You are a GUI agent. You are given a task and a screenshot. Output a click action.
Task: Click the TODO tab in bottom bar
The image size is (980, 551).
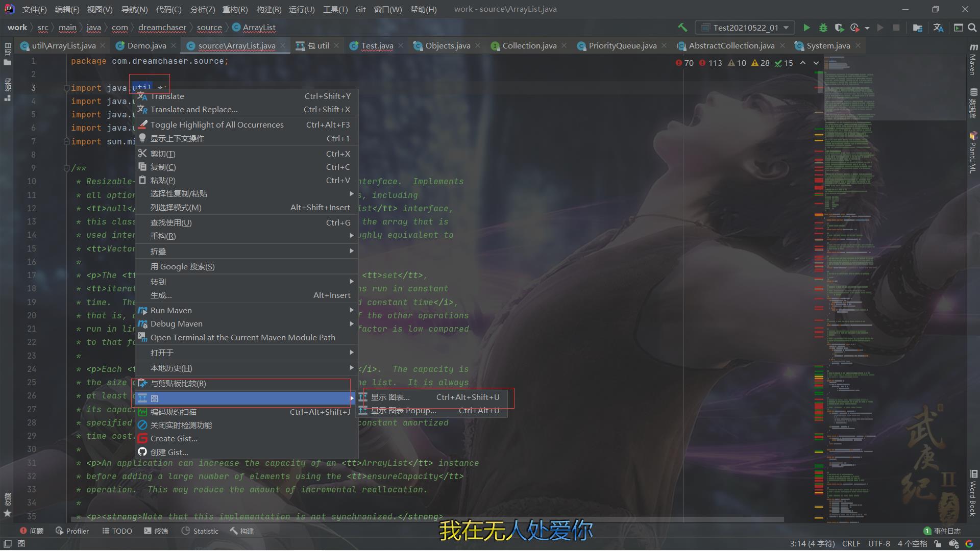click(117, 531)
